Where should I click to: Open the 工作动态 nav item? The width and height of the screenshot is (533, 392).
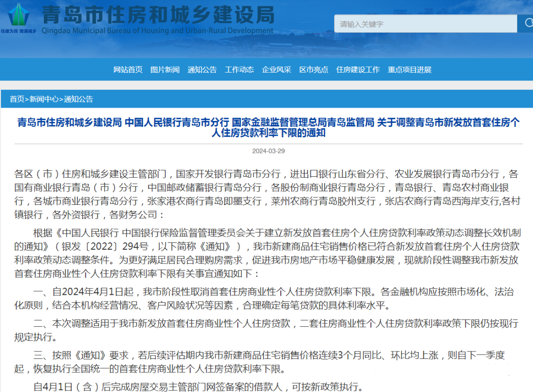(239, 70)
